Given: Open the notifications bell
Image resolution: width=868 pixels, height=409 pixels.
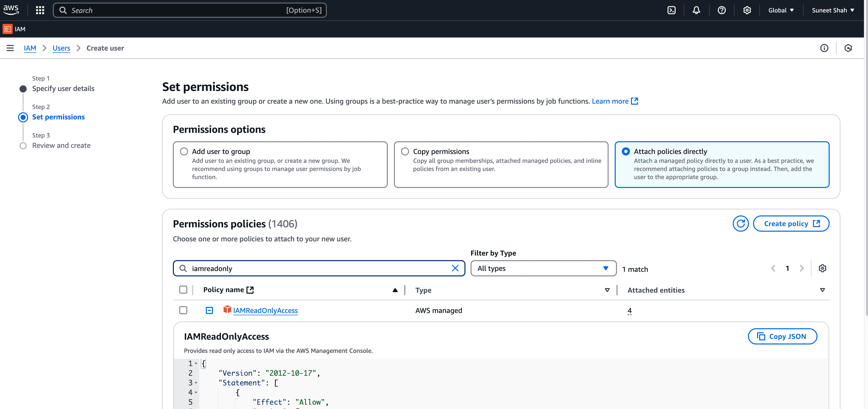Looking at the screenshot, I should pyautogui.click(x=696, y=10).
